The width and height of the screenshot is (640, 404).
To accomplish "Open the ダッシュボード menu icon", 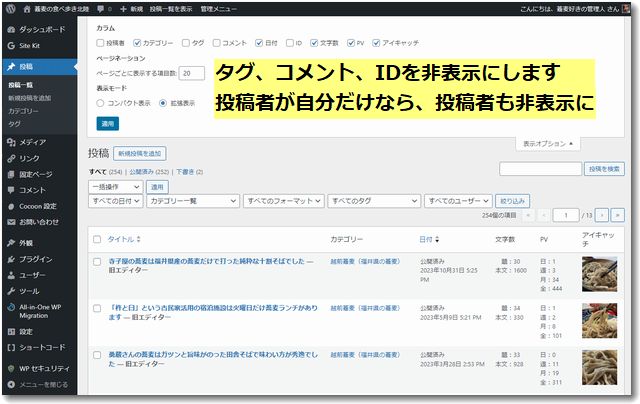I will point(10,30).
